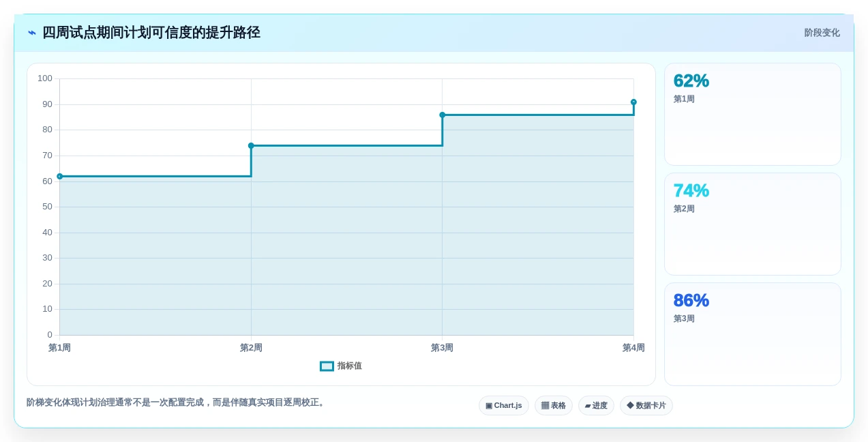The image size is (868, 442).
Task: Click the 100 y-axis tick label
Action: tap(45, 78)
